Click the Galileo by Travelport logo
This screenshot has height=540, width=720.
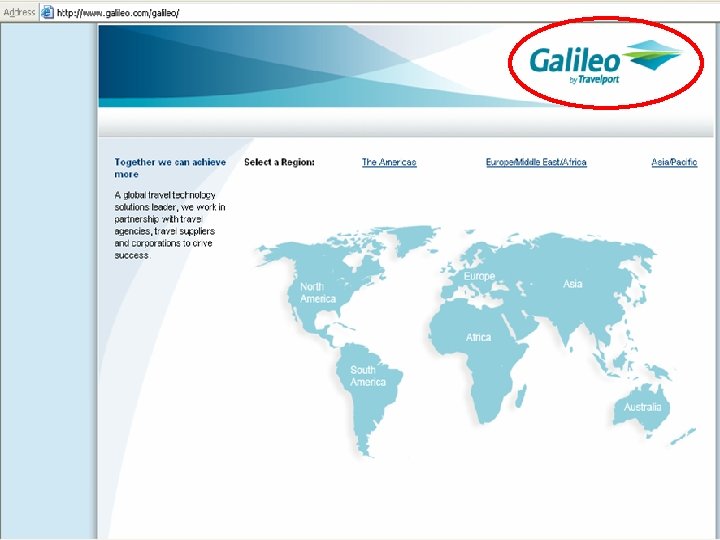pyautogui.click(x=605, y=62)
